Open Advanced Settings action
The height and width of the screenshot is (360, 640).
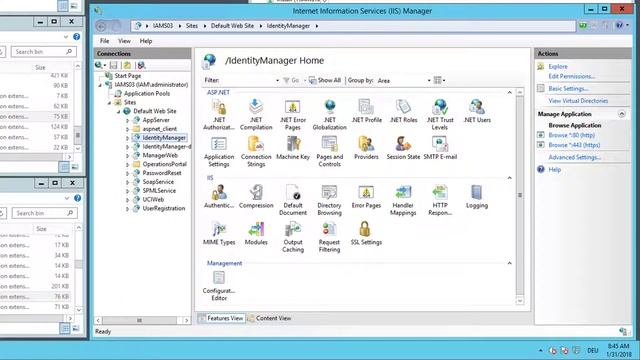coord(574,157)
